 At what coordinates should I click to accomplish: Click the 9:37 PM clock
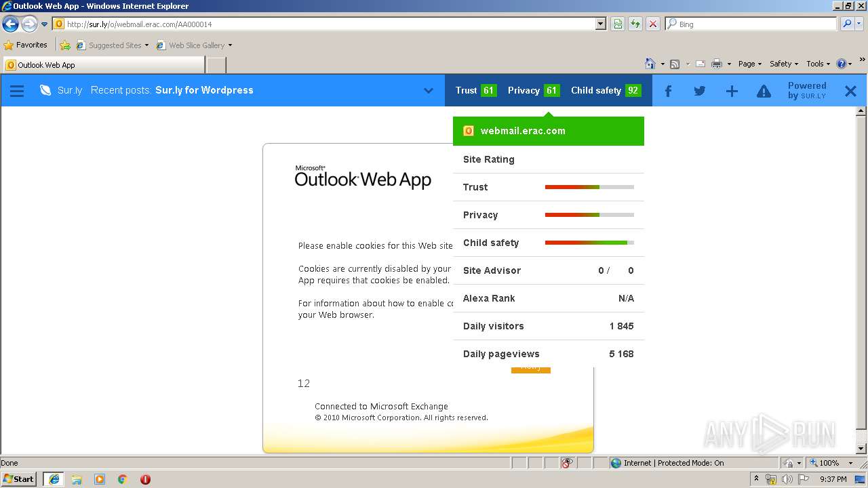coord(833,479)
